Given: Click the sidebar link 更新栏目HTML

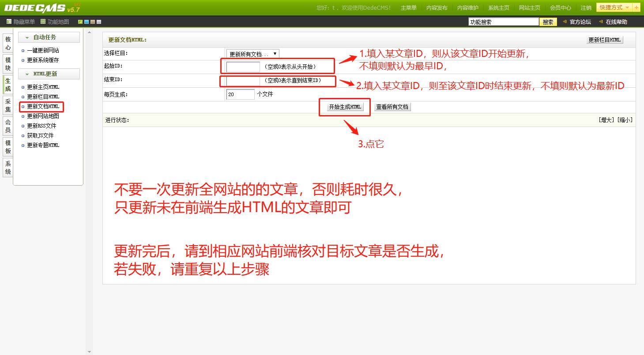Looking at the screenshot, I should [43, 97].
